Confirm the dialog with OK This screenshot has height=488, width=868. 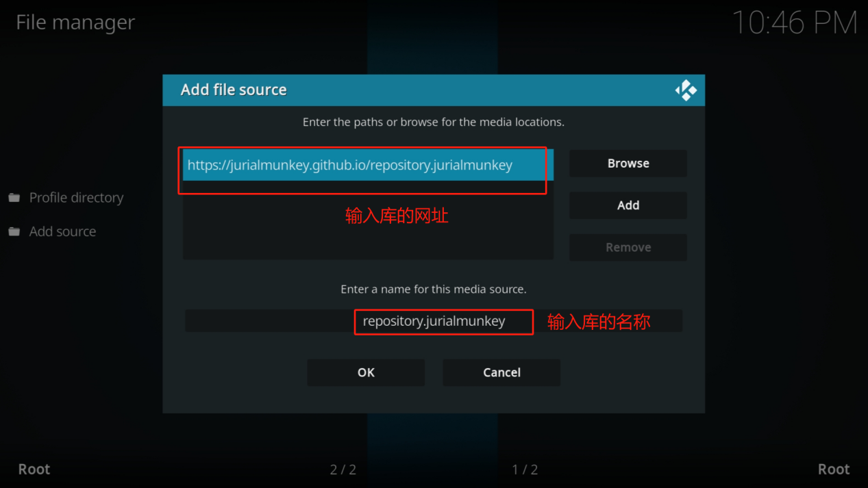(366, 372)
